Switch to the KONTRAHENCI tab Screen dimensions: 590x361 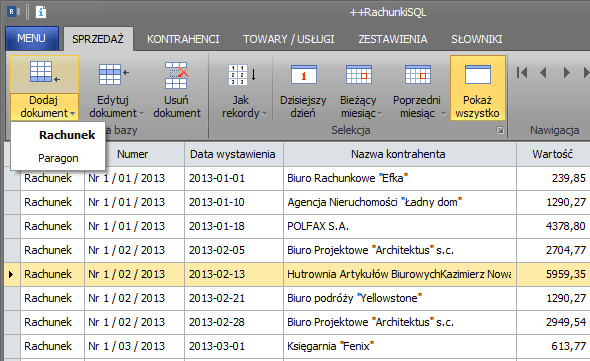coord(183,39)
